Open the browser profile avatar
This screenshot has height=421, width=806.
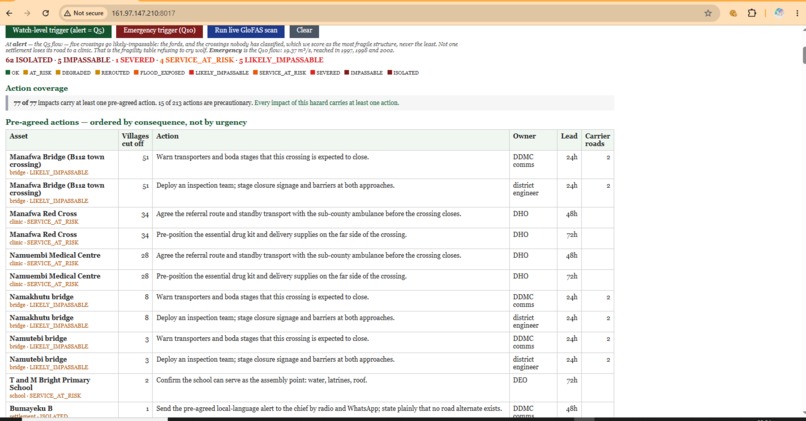779,13
